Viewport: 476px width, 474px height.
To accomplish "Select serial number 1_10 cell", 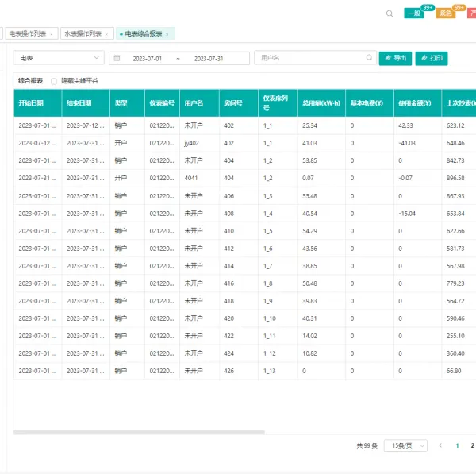I will click(269, 318).
